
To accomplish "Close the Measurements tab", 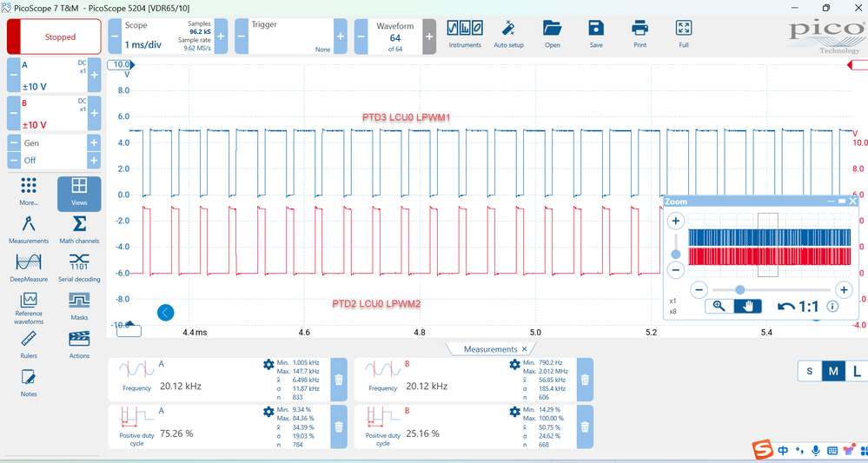I will point(524,349).
